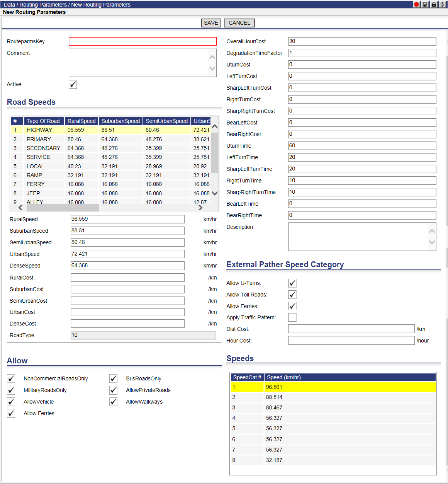Enable Apply Traffic Pattern checkbox
Viewport: 448px width, 484px height.
(292, 317)
